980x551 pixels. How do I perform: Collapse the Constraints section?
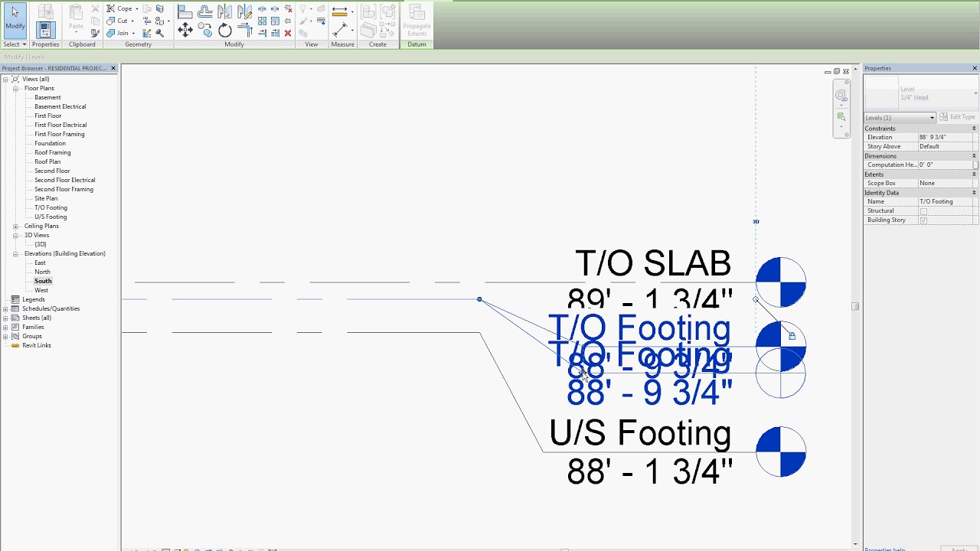coord(974,129)
